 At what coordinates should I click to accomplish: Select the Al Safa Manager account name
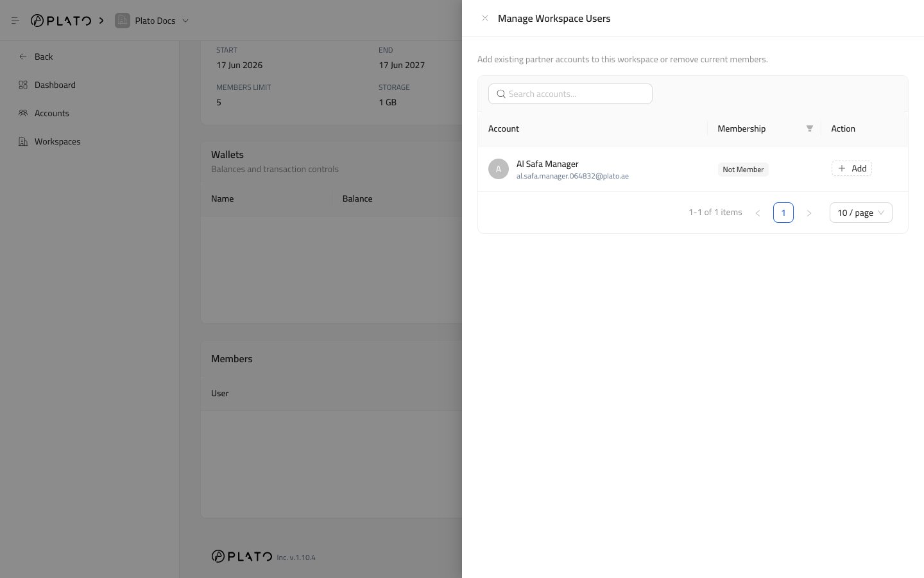[547, 164]
